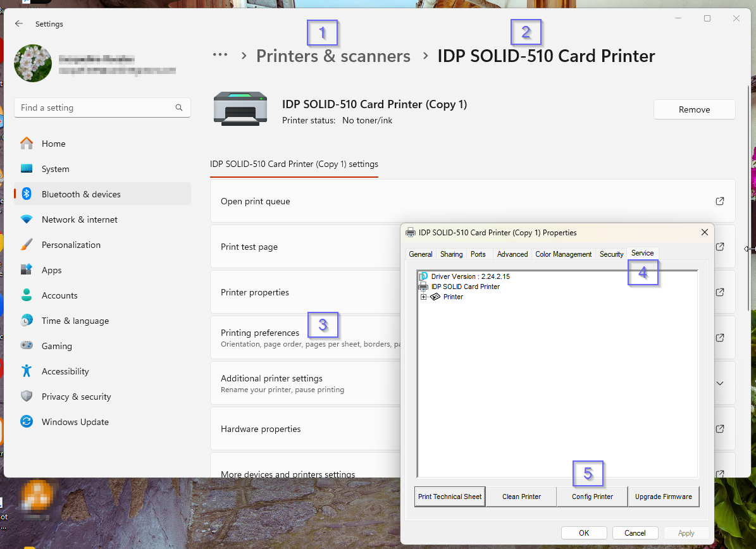Image resolution: width=756 pixels, height=549 pixels.
Task: Click the user profile picture
Action: [33, 63]
